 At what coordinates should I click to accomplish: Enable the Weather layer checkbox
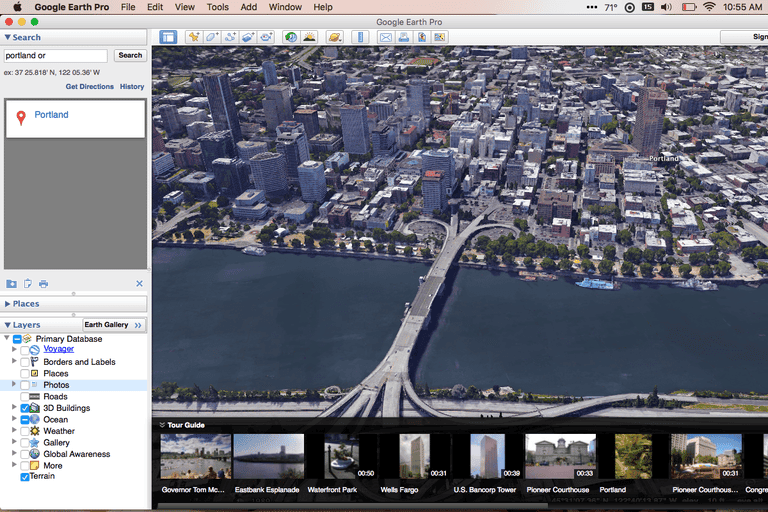[x=24, y=431]
